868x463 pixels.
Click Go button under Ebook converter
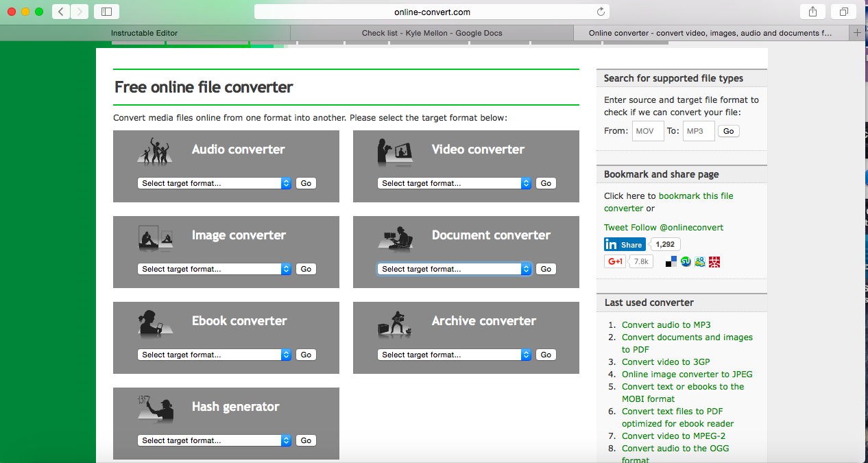(306, 355)
